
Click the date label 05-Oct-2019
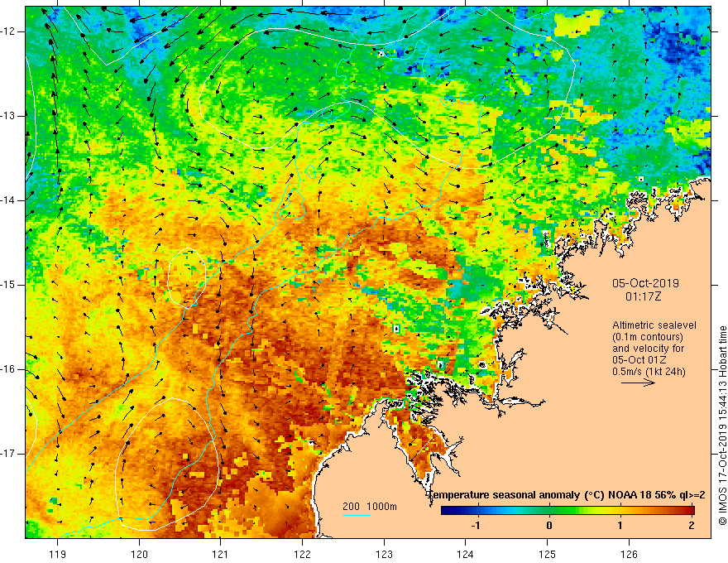(x=645, y=283)
